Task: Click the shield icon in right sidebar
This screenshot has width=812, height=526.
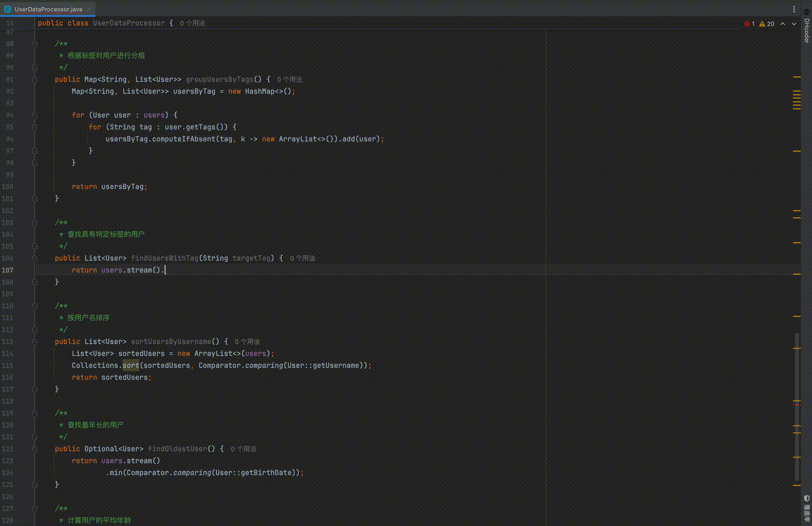Action: click(x=807, y=498)
